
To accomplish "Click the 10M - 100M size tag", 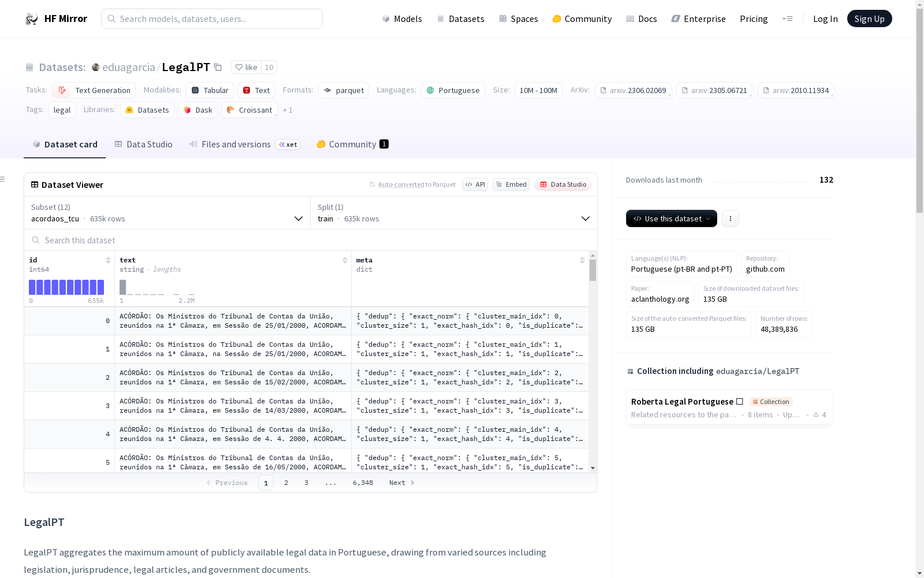I will coord(538,90).
